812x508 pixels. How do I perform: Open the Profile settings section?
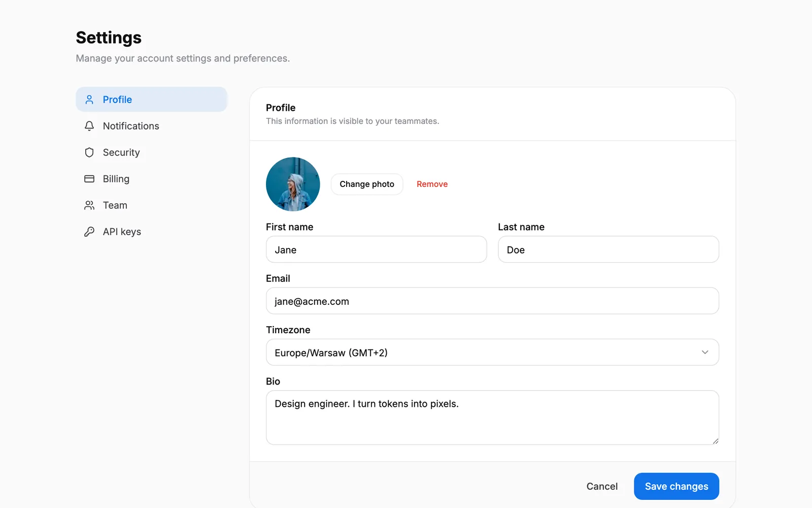tap(151, 100)
